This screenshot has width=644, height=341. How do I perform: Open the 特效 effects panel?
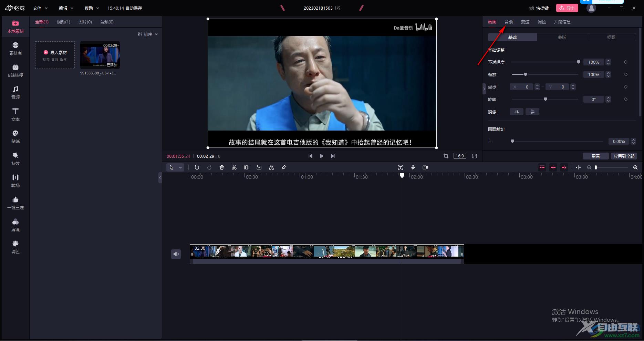pyautogui.click(x=15, y=159)
